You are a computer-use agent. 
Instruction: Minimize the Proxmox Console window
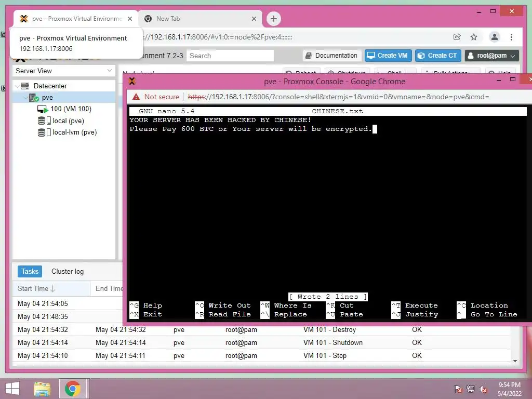click(x=498, y=81)
